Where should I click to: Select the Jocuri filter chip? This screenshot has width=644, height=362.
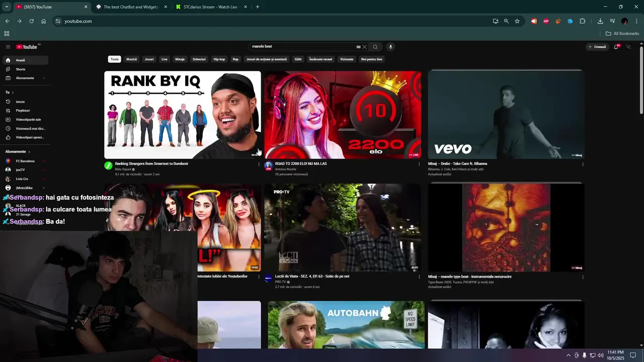(149, 59)
